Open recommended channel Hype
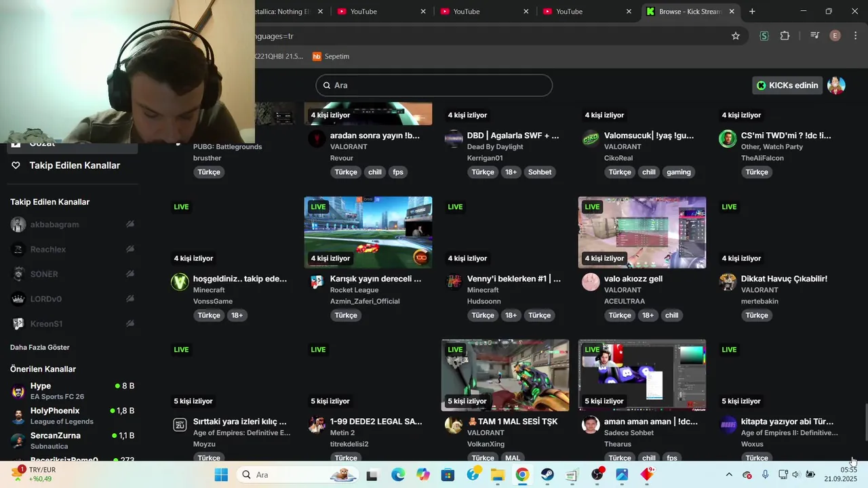The width and height of the screenshot is (868, 488). 72,391
